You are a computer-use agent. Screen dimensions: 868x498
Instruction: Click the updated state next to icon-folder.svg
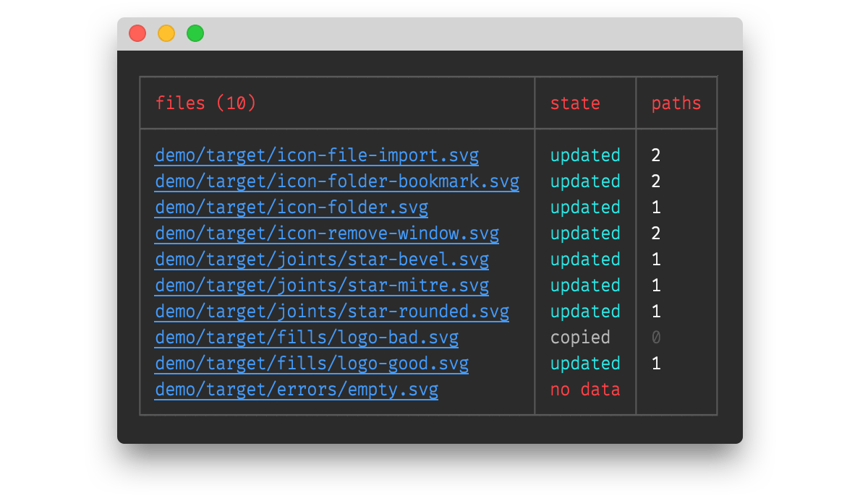(x=585, y=207)
